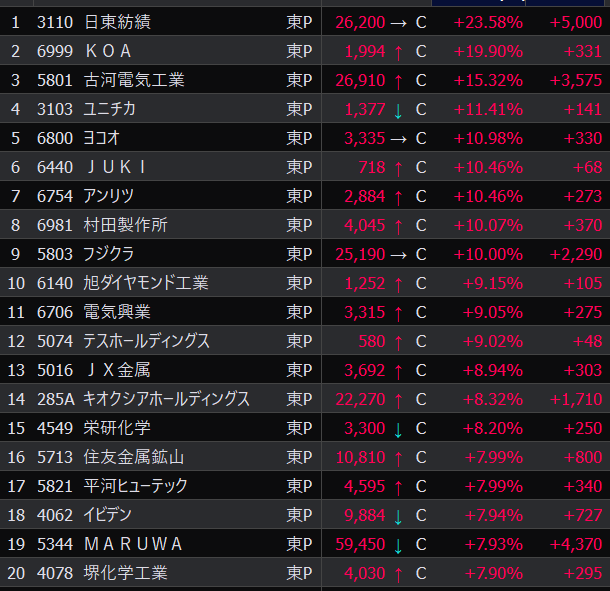Click the down arrow in the イビデン row
610x591 pixels.
(399, 516)
